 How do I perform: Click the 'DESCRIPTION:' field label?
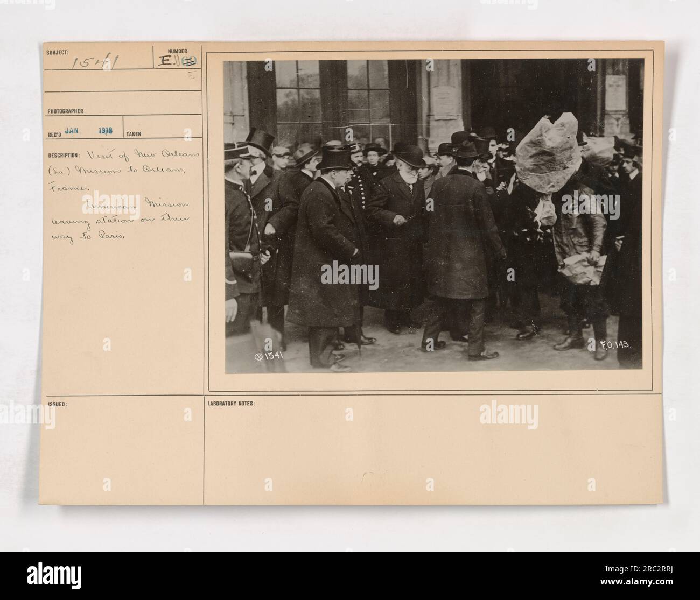(64, 155)
